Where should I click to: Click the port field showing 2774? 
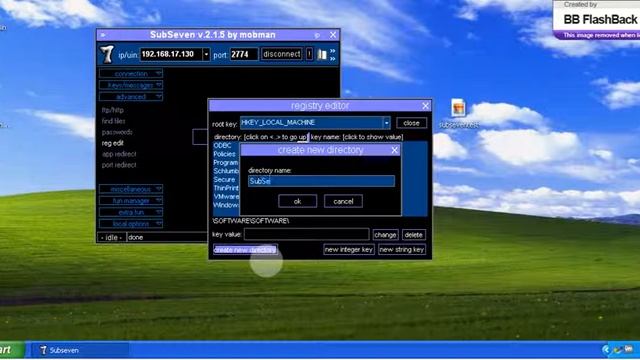click(x=244, y=54)
